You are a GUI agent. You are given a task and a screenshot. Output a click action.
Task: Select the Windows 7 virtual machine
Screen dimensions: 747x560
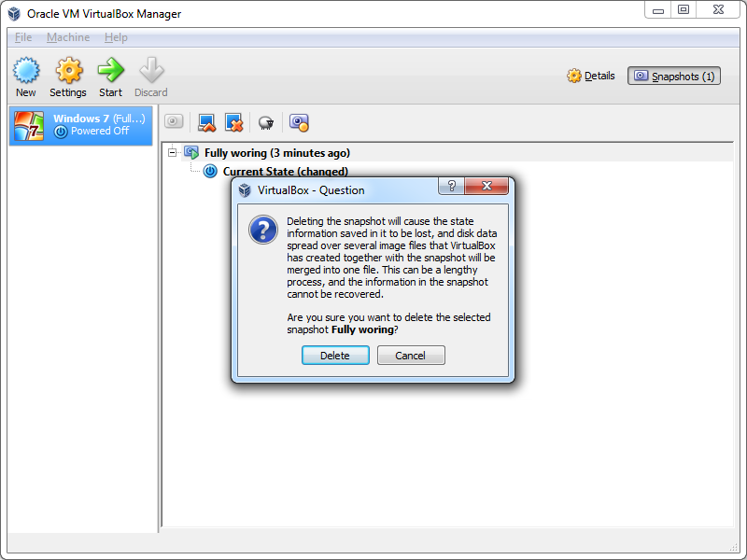(x=80, y=126)
